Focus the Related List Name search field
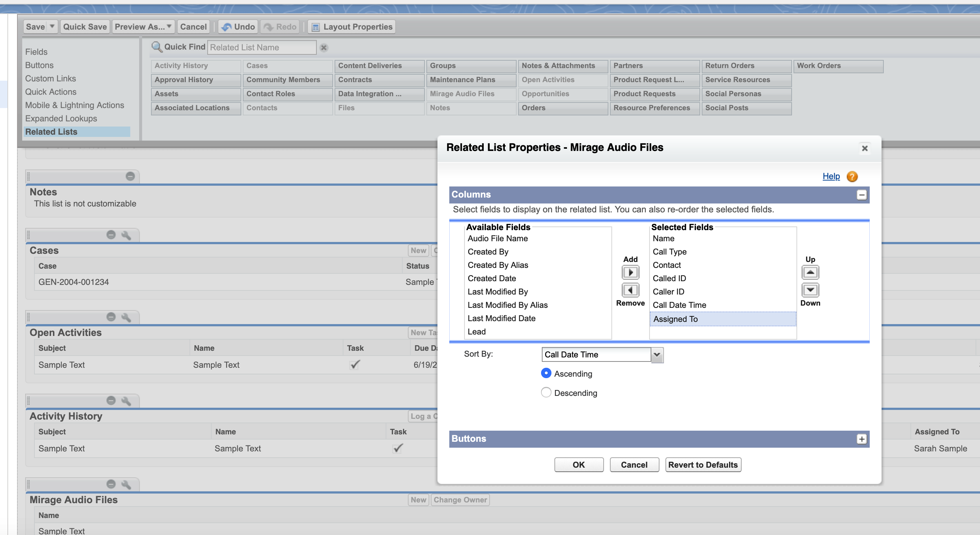Viewport: 980px width, 535px height. point(262,47)
